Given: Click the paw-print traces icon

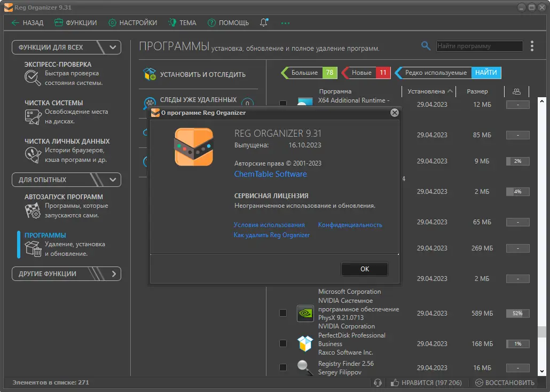Looking at the screenshot, I should click(x=150, y=103).
